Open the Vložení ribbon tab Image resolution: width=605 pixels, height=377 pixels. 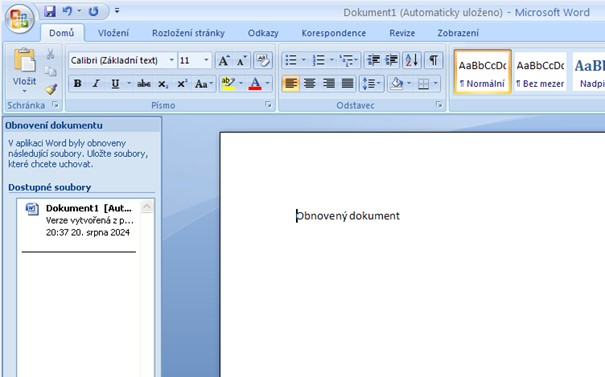(113, 33)
